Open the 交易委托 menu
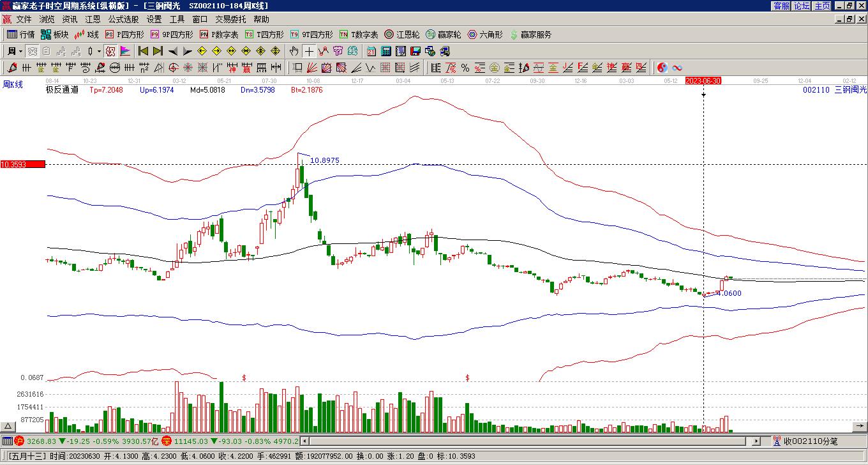The image size is (868, 465). pyautogui.click(x=230, y=19)
